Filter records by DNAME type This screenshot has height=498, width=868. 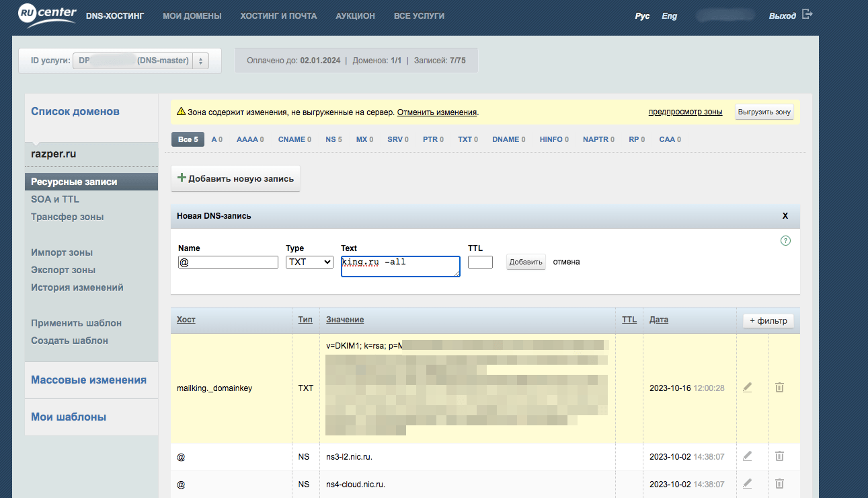click(x=508, y=139)
